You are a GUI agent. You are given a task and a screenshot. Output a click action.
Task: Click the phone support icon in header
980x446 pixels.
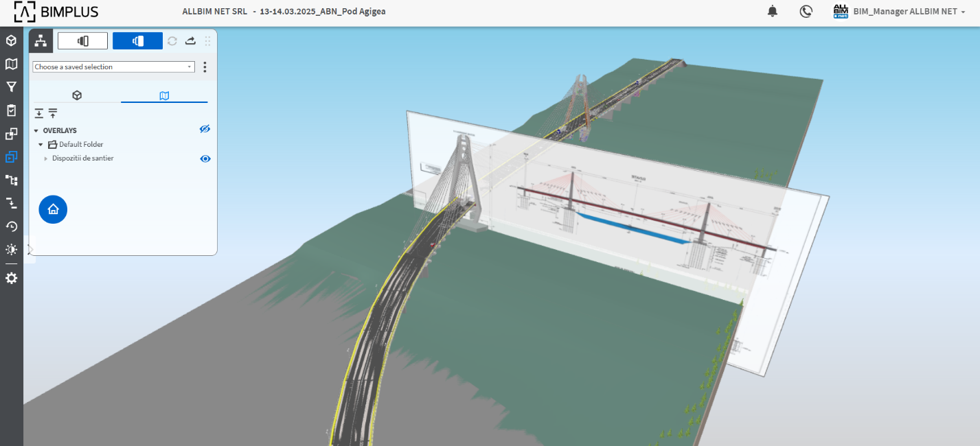[x=806, y=11]
